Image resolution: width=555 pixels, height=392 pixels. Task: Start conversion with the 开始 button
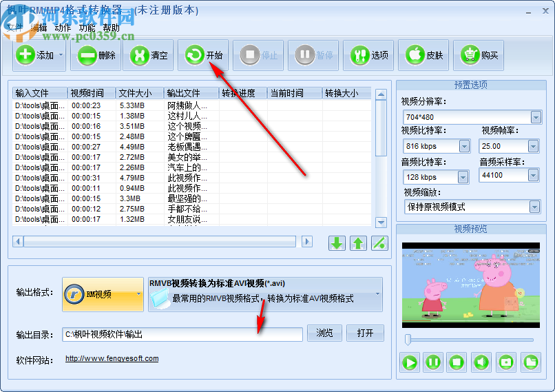(203, 56)
